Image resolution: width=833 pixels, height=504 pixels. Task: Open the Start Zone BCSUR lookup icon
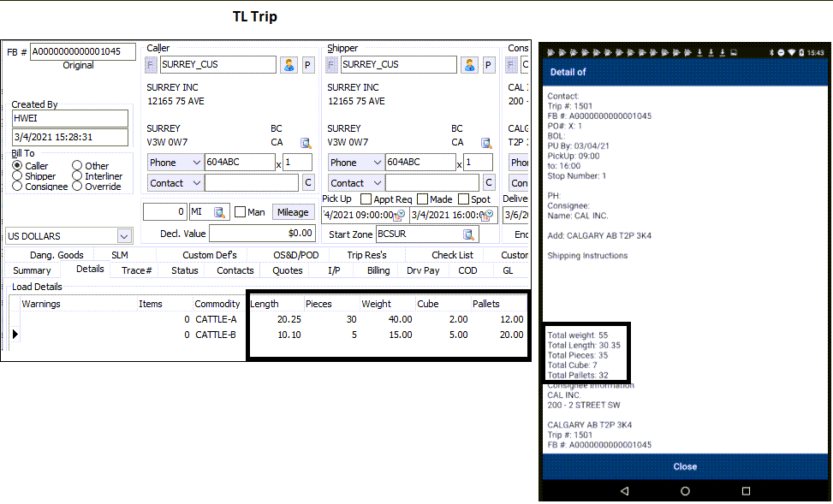click(x=469, y=234)
